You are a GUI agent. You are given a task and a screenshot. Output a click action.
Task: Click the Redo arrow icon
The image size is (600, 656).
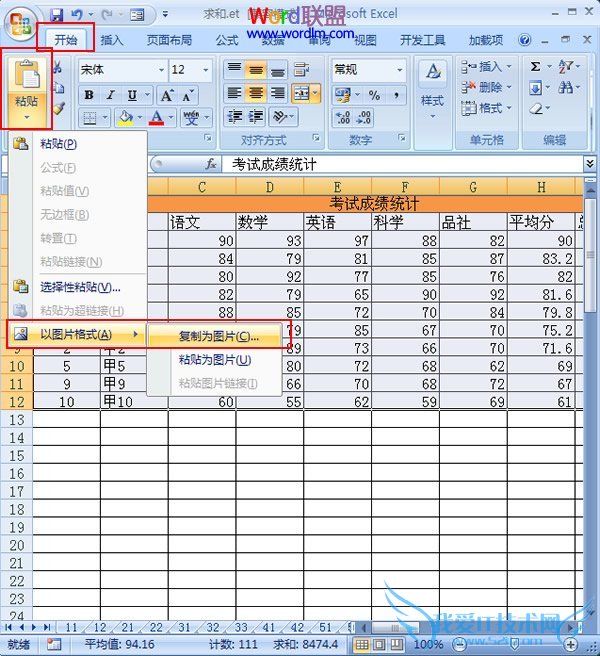pos(107,15)
